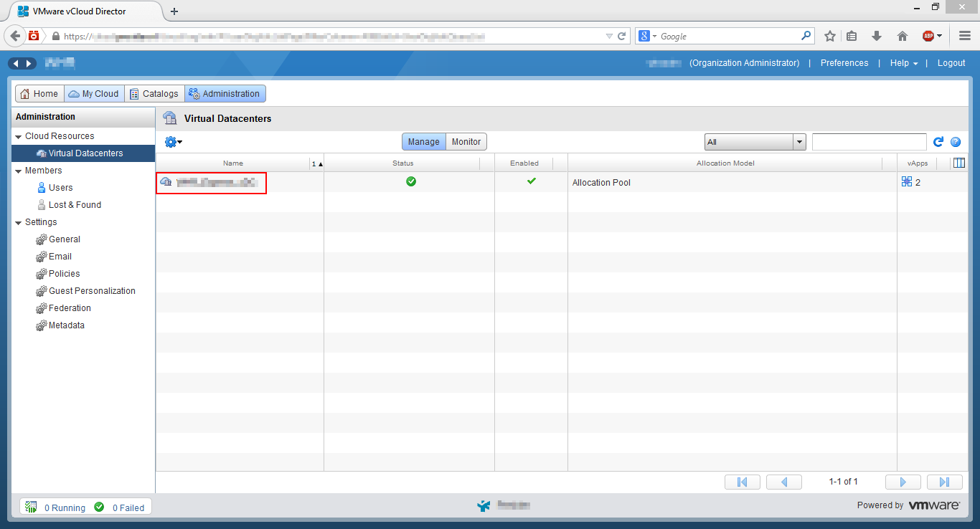
Task: Go to last page of results
Action: pos(945,482)
